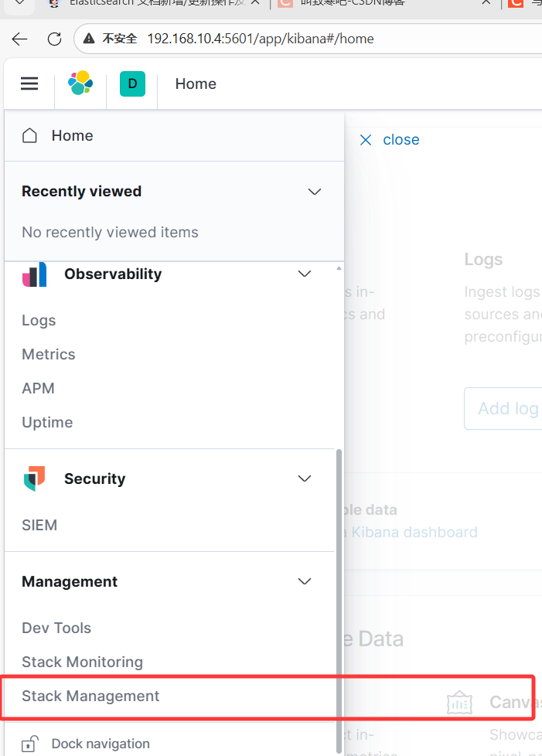Click the Management section heading

click(70, 581)
